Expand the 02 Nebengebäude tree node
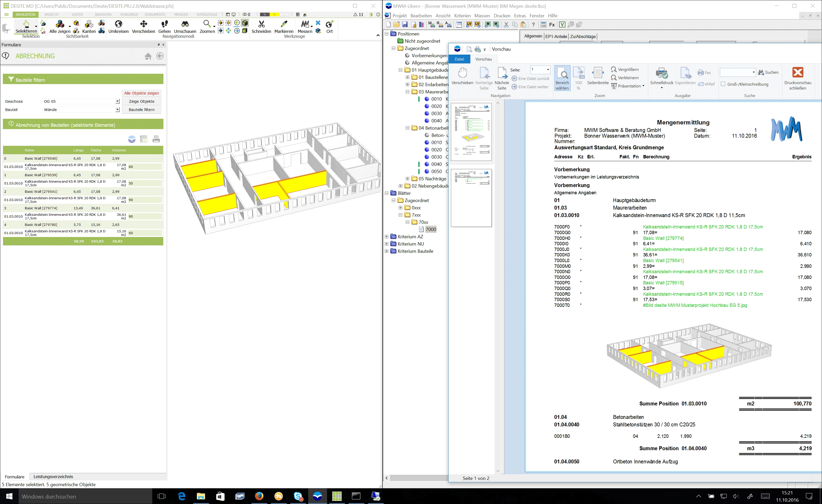The height and width of the screenshot is (504, 822). point(400,186)
